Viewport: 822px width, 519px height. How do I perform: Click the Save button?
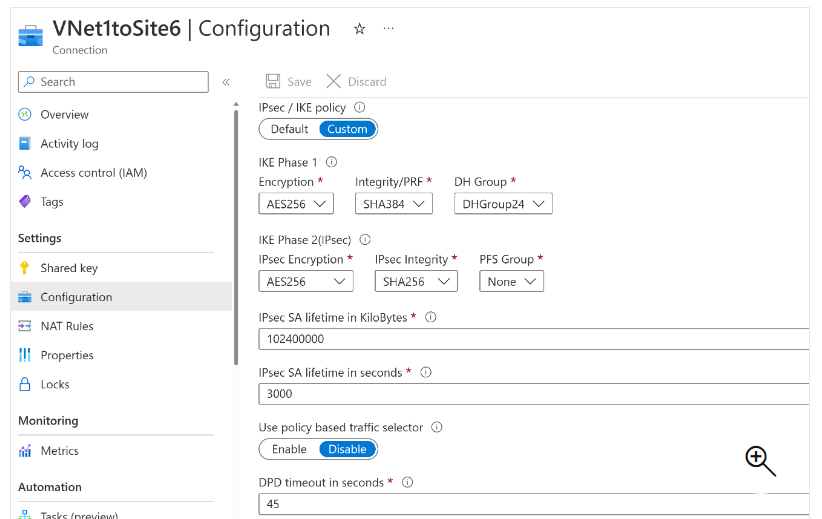coord(289,82)
